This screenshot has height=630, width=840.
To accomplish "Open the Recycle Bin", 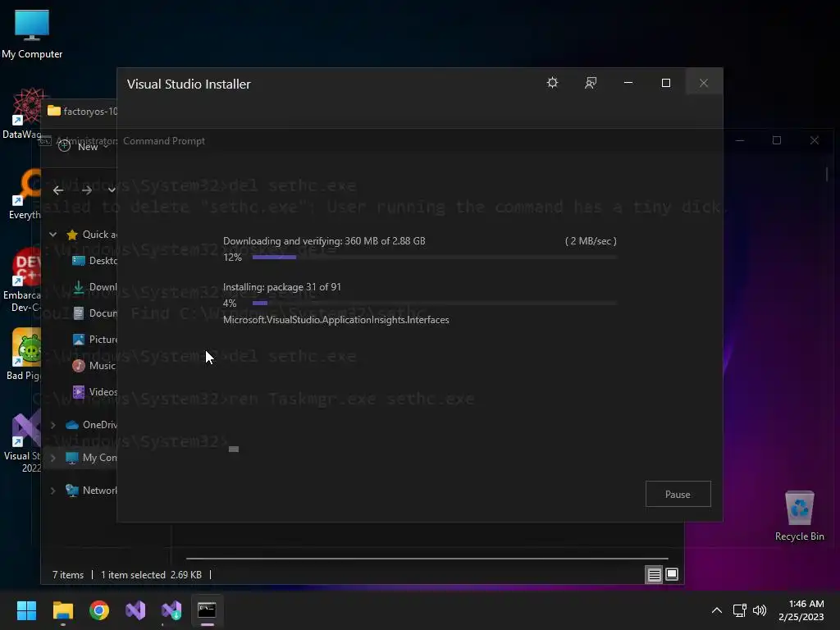I will coord(799,515).
